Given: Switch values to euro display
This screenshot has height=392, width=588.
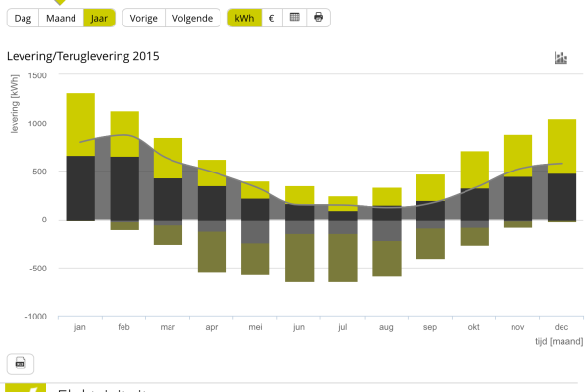Looking at the screenshot, I should 271,18.
